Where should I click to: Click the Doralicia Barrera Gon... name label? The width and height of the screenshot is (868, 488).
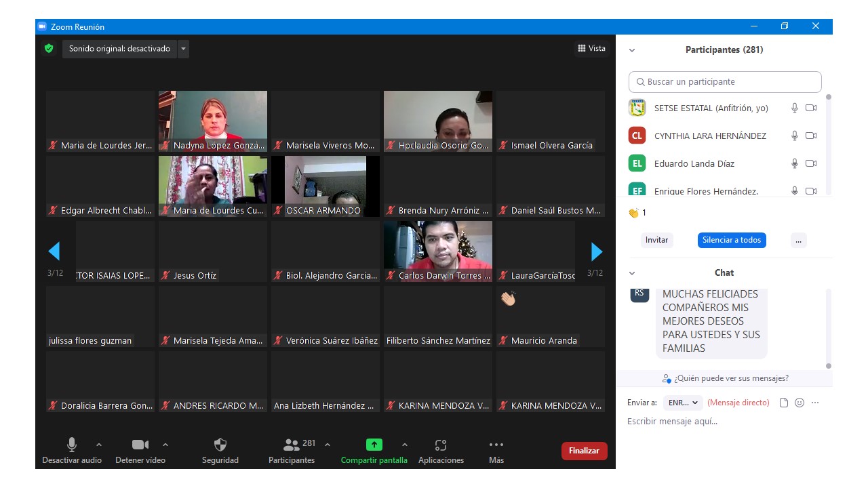coord(107,406)
